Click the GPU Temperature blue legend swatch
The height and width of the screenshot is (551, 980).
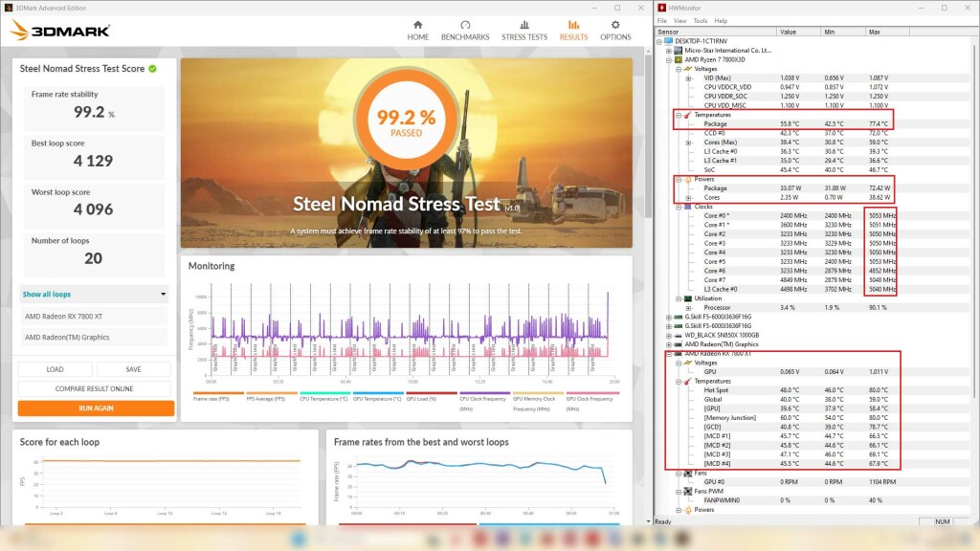(x=378, y=393)
